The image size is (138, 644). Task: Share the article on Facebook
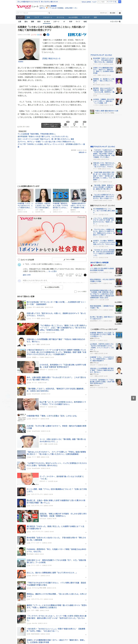(48, 35)
